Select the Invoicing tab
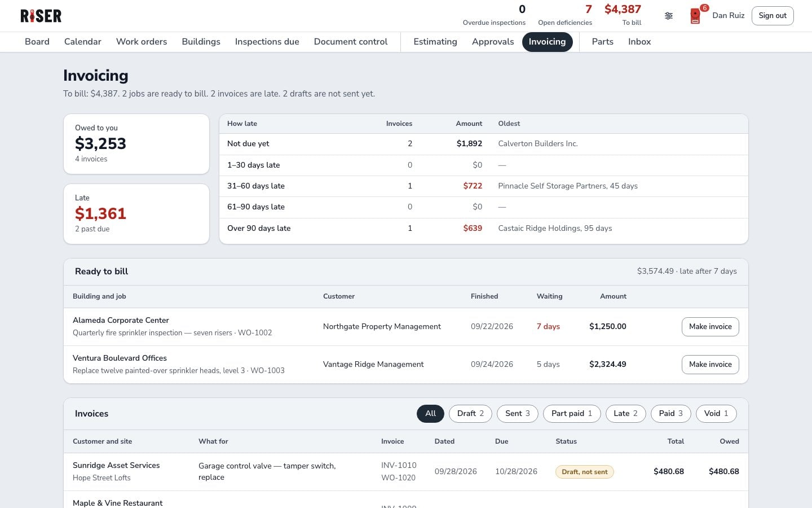The image size is (812, 508). [x=547, y=42]
